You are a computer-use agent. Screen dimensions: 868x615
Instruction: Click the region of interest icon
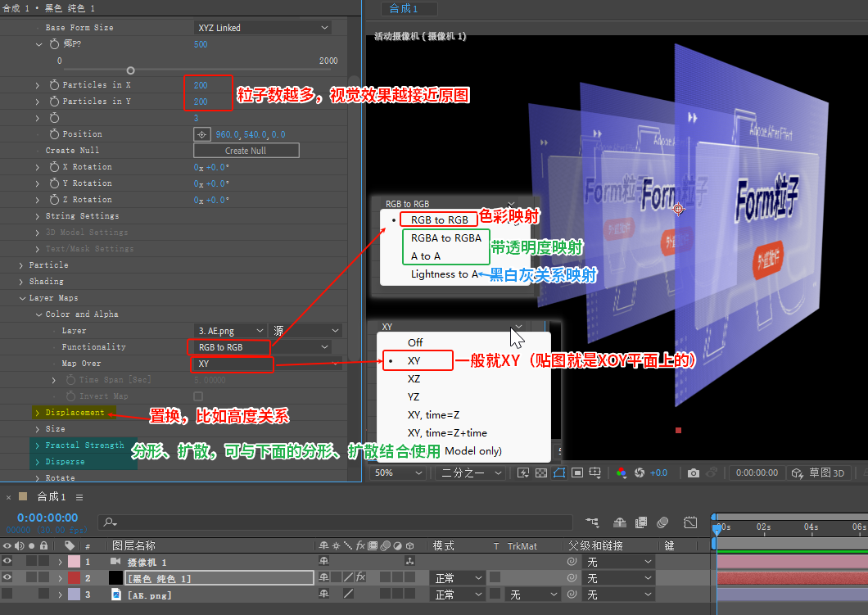pos(577,473)
